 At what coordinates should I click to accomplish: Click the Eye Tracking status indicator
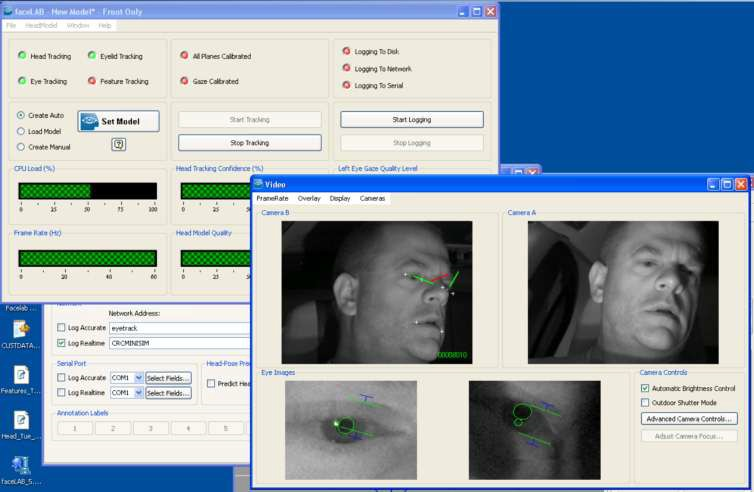[x=22, y=80]
